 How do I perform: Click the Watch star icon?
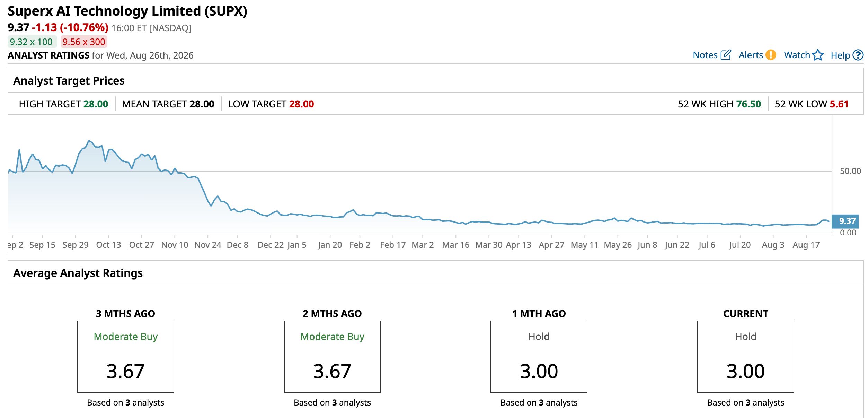click(x=818, y=55)
